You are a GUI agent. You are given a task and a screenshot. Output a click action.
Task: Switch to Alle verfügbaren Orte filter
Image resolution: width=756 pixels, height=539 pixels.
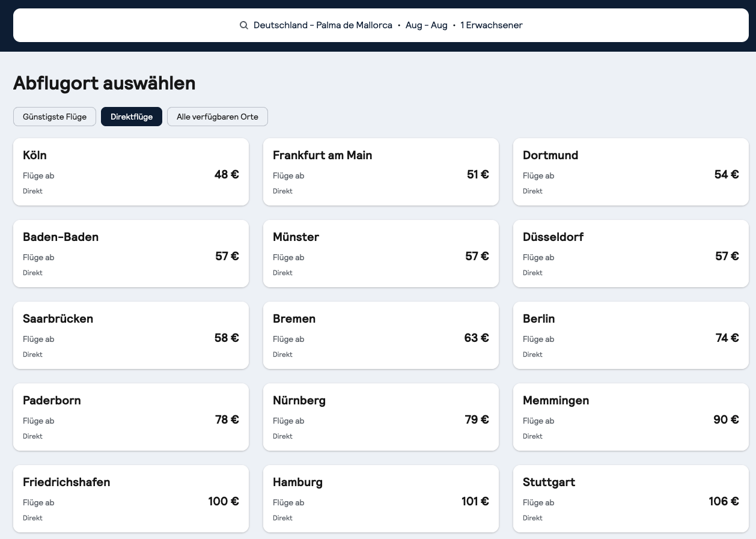[218, 117]
